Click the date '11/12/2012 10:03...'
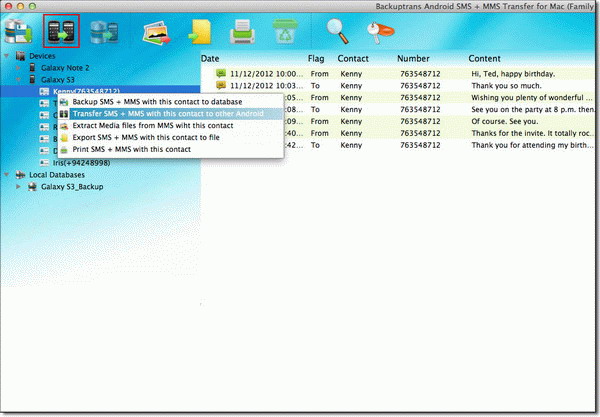Viewport: 600px width, 417px height. tap(266, 86)
